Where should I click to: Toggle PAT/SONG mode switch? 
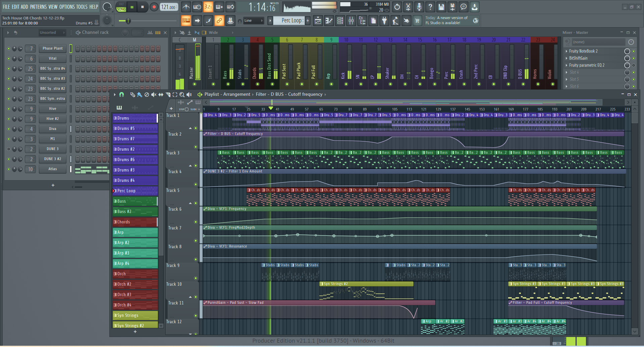121,7
